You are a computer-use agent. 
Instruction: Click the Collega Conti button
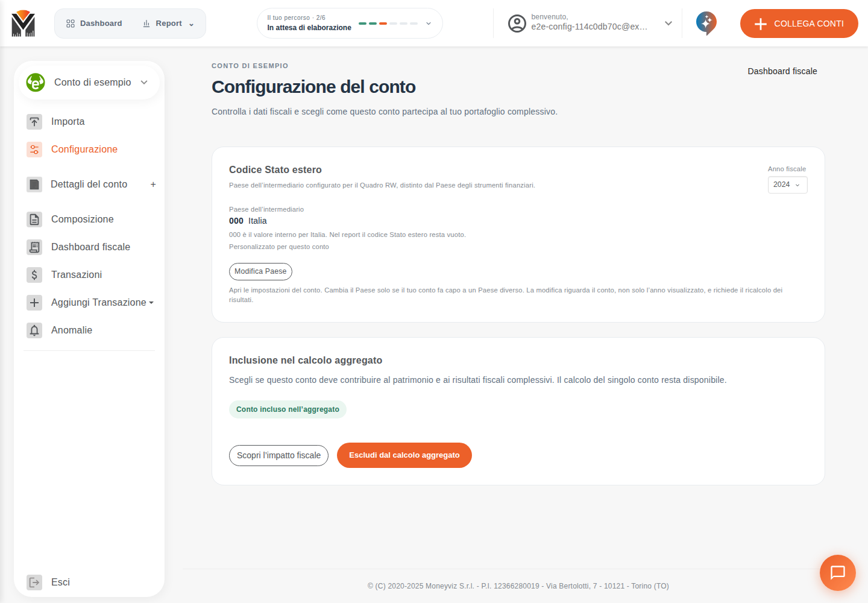point(799,24)
